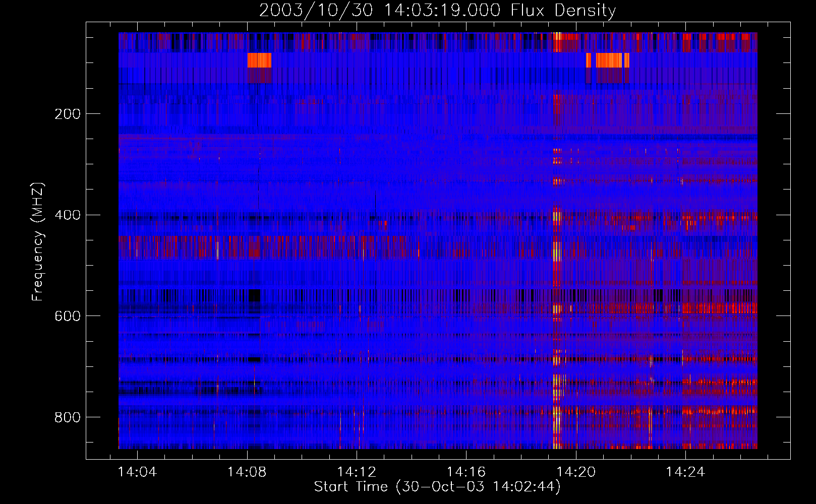Click the 14:16 time tick label
Viewport: 816px width, 504px height.
(466, 472)
